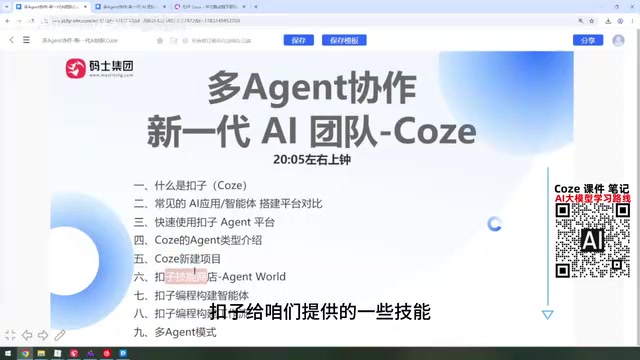Image resolution: width=640 pixels, height=360 pixels.
Task: Open the user avatar menu
Action: point(618,40)
